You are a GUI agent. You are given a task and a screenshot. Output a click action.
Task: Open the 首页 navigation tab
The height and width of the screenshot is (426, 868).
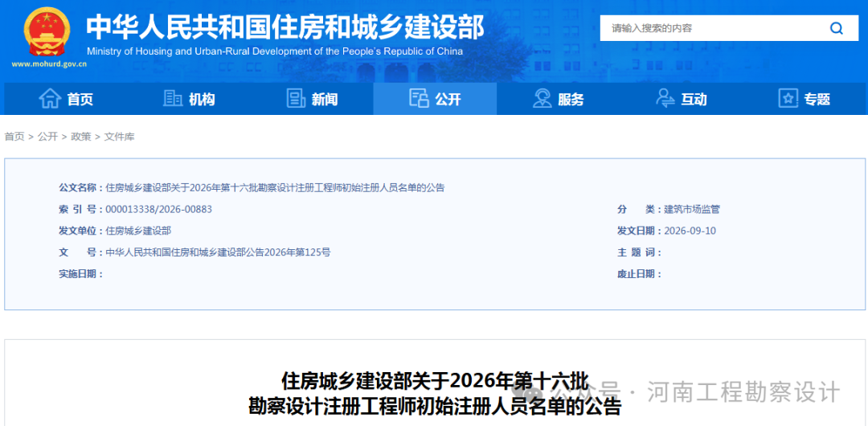click(66, 99)
